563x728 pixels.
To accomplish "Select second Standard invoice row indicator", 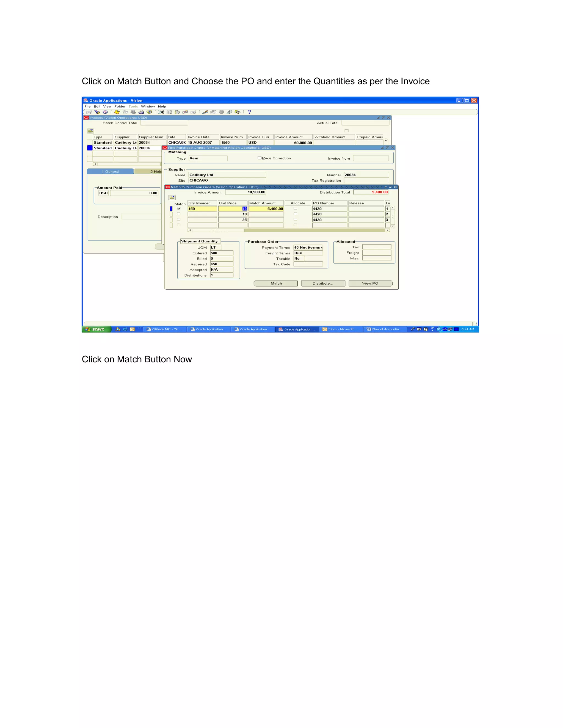I will (x=90, y=148).
